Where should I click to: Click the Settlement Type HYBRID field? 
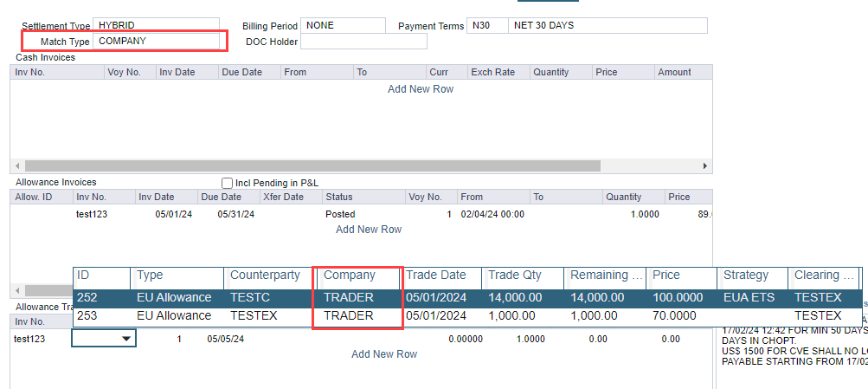tap(156, 25)
